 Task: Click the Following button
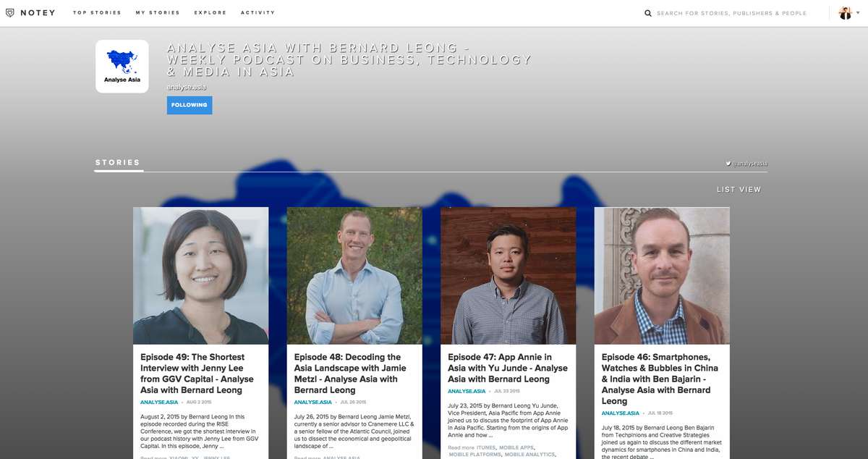190,105
